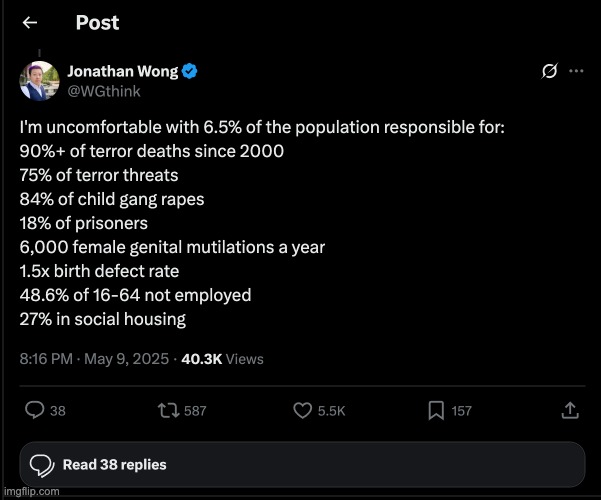The height and width of the screenshot is (500, 601).
Task: Click the Grok explain icon
Action: [x=549, y=71]
